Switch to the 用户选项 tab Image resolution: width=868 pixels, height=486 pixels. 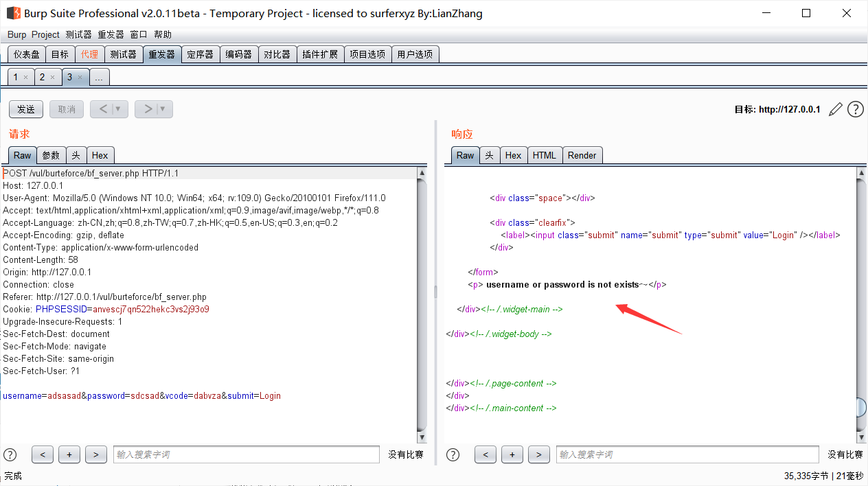click(415, 54)
